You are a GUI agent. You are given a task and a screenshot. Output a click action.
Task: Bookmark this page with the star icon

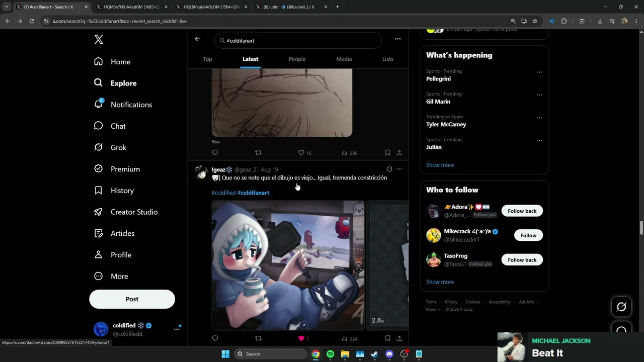(535, 21)
